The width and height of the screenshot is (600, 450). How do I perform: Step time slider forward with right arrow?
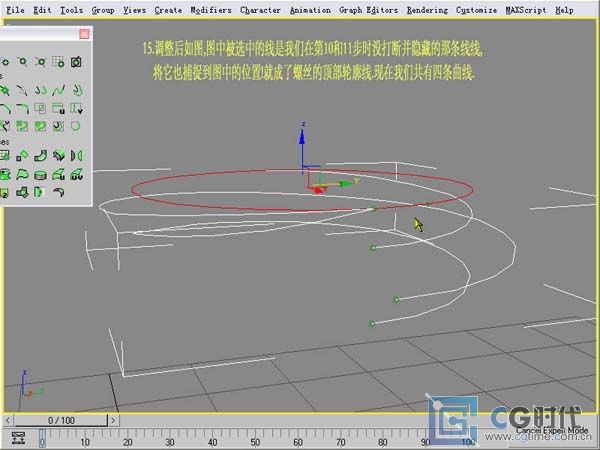click(x=113, y=420)
